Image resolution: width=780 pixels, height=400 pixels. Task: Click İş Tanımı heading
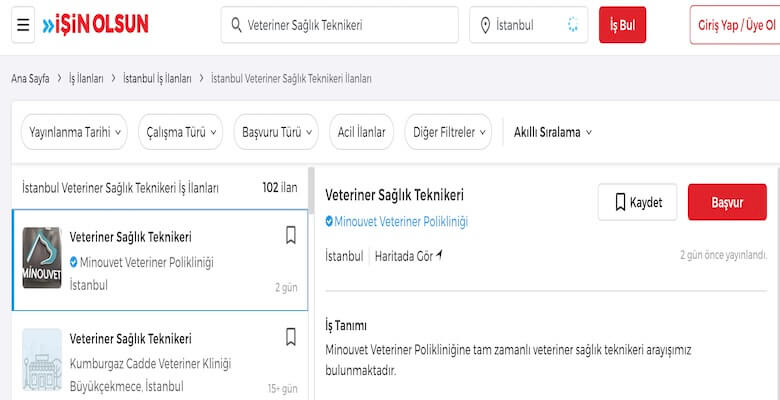(346, 326)
